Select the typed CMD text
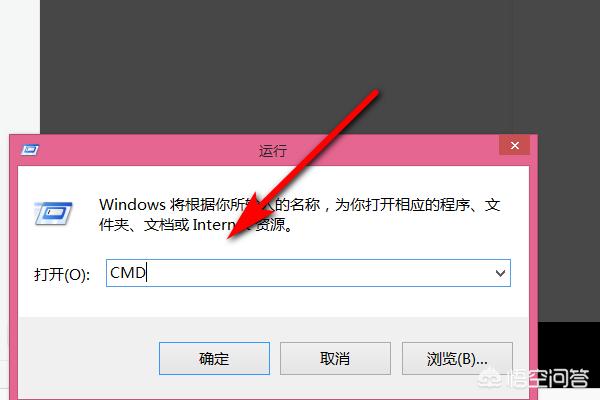 [128, 273]
